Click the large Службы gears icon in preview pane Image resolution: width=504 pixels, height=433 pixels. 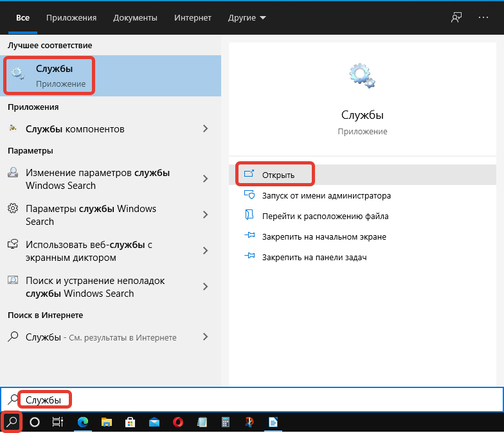(x=363, y=76)
